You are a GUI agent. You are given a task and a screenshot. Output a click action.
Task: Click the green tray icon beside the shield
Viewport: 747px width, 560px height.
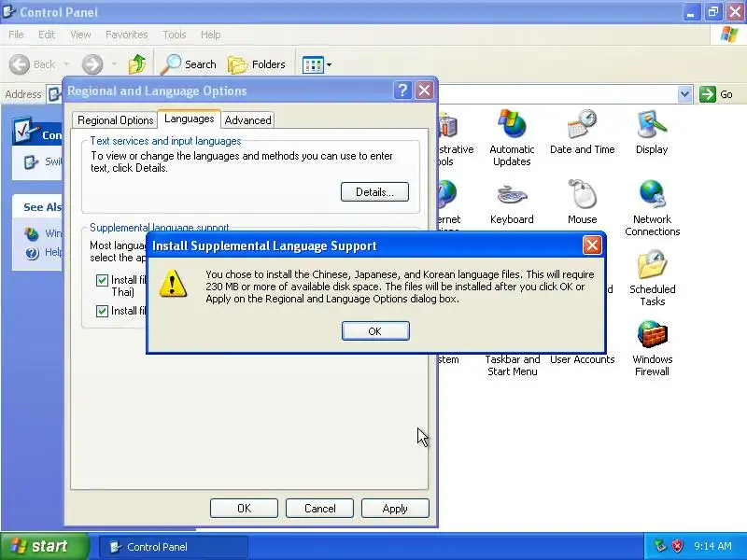[660, 546]
